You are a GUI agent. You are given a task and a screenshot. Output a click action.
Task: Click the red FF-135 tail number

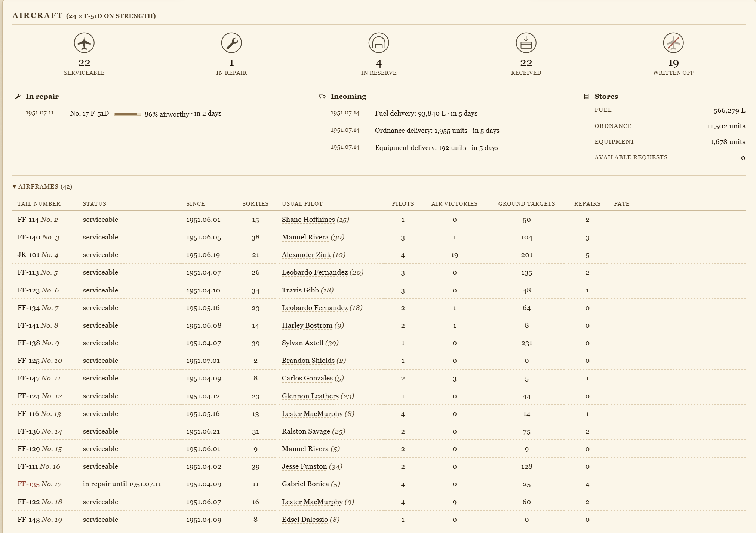coord(28,484)
